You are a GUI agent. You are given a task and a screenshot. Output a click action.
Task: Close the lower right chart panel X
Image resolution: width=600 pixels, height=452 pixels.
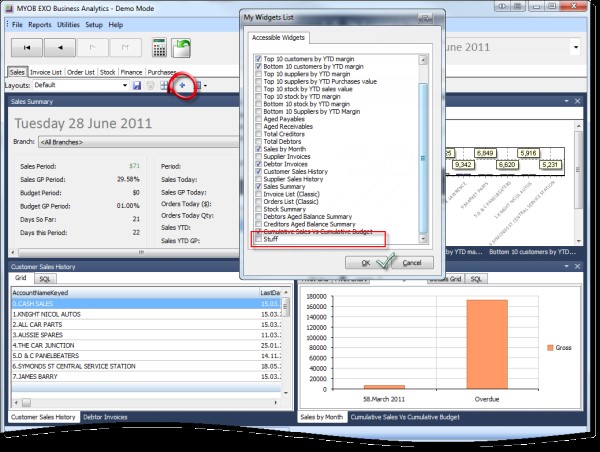(x=577, y=266)
